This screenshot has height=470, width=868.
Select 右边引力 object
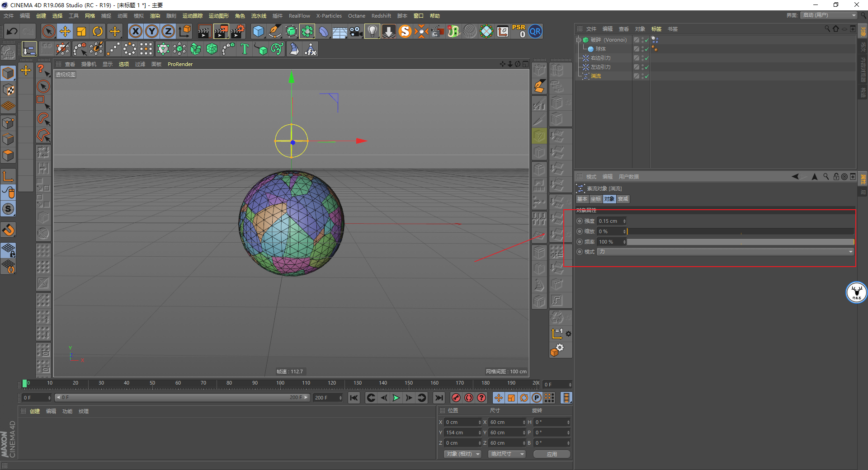coord(601,58)
